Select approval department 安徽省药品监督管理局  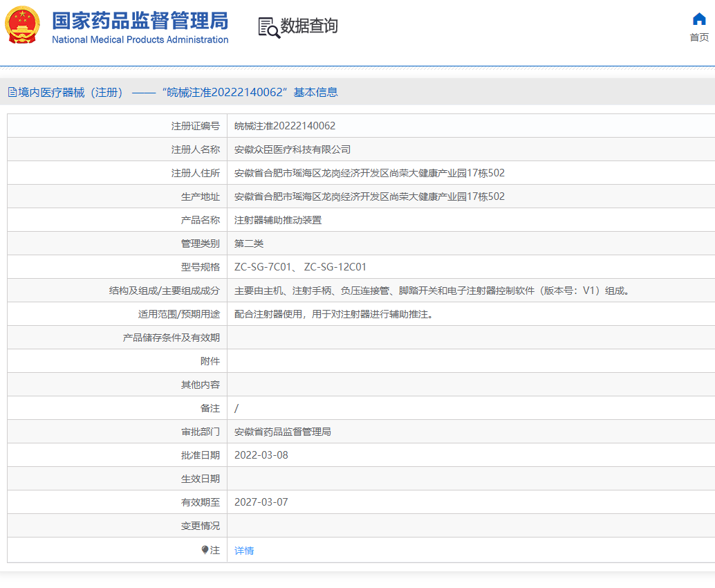click(283, 432)
